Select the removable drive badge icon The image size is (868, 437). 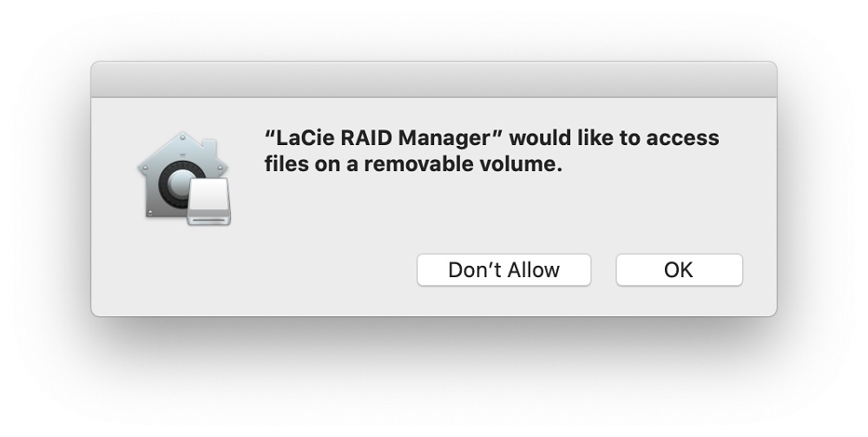click(208, 202)
